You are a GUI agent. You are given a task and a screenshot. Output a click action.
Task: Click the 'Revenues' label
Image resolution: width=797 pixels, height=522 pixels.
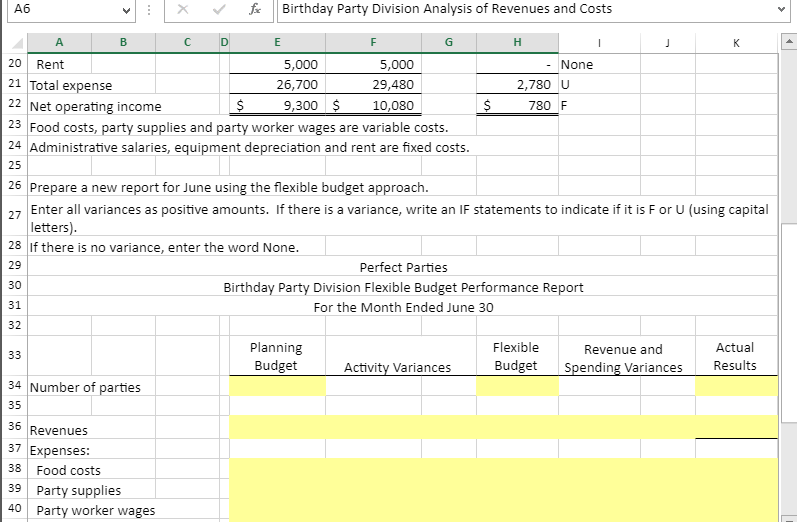click(x=58, y=431)
